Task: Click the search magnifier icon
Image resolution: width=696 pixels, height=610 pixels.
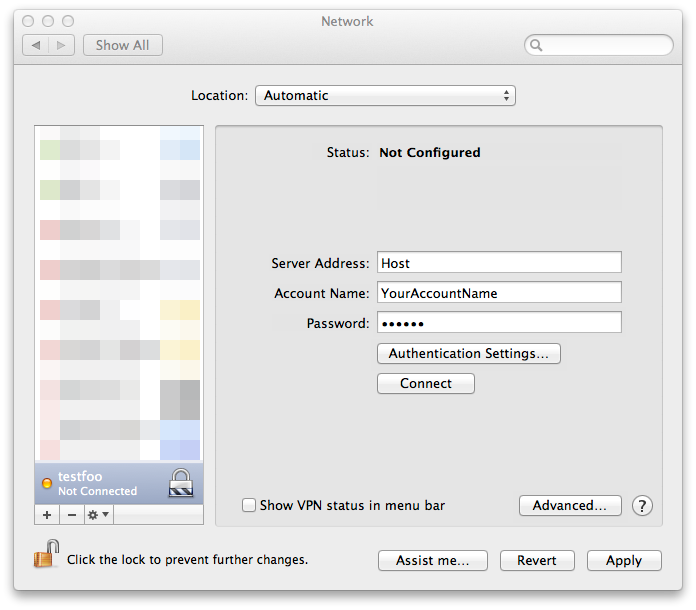Action: click(x=536, y=45)
